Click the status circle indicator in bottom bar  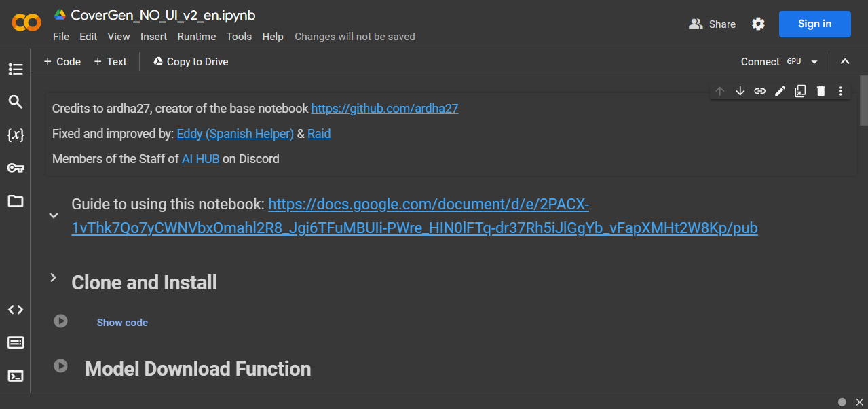842,402
